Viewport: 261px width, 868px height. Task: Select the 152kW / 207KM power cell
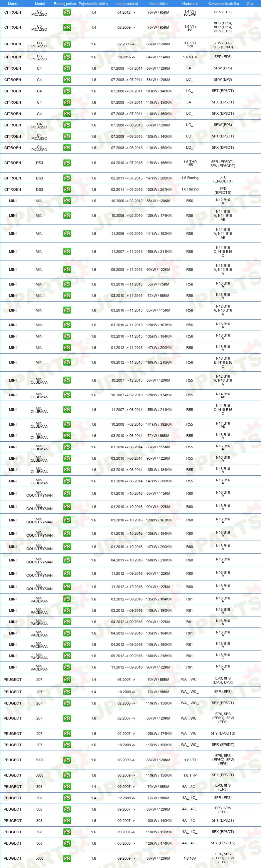tap(159, 189)
